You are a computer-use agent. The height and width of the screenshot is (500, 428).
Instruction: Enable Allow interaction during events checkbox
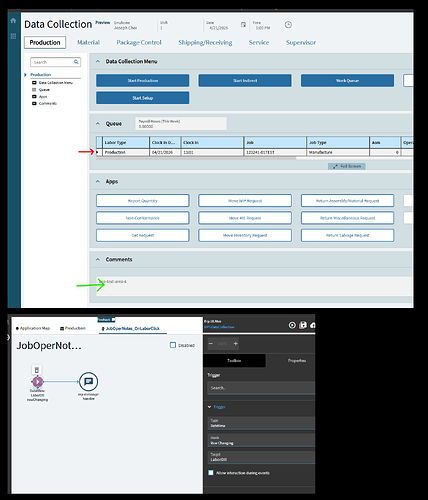pyautogui.click(x=211, y=473)
